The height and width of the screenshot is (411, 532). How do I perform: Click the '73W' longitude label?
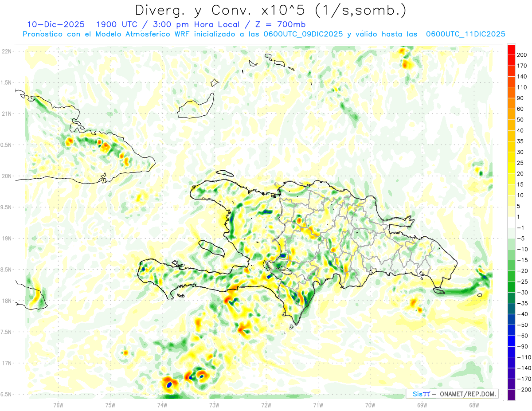pos(214,405)
